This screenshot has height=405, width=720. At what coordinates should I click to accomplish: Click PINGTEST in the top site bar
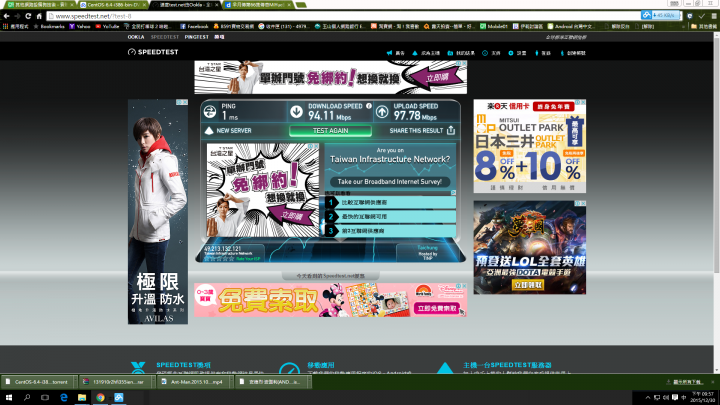pyautogui.click(x=197, y=37)
